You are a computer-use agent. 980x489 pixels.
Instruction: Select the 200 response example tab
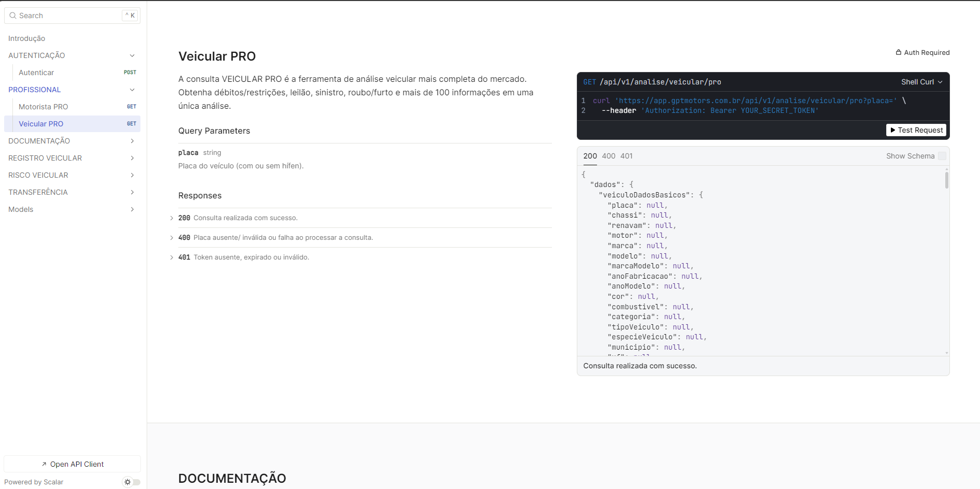(590, 156)
